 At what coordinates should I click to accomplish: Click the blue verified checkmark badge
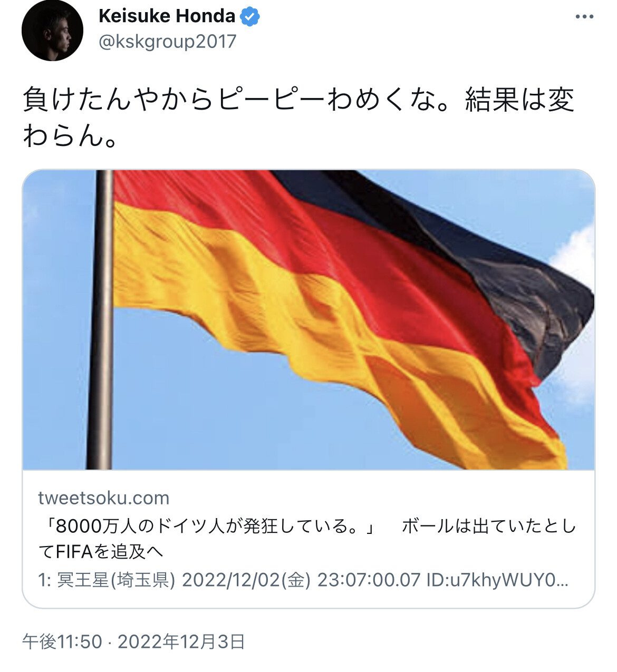pyautogui.click(x=250, y=17)
